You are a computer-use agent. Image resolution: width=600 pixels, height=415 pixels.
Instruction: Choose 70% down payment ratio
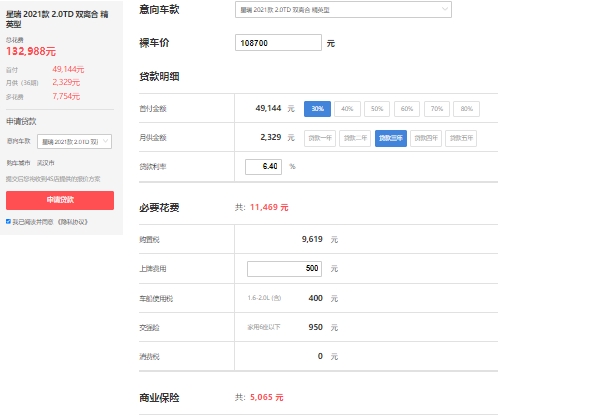[437, 108]
